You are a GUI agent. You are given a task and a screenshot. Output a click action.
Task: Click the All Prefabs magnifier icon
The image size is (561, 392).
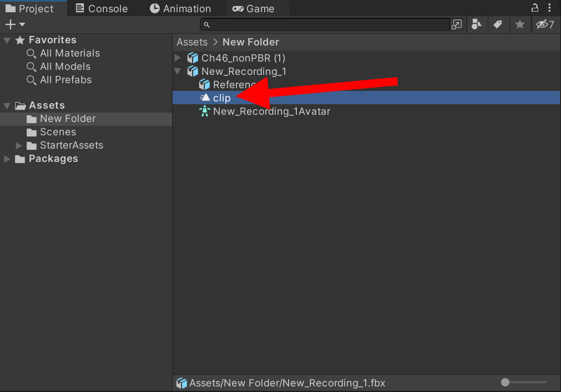click(32, 80)
